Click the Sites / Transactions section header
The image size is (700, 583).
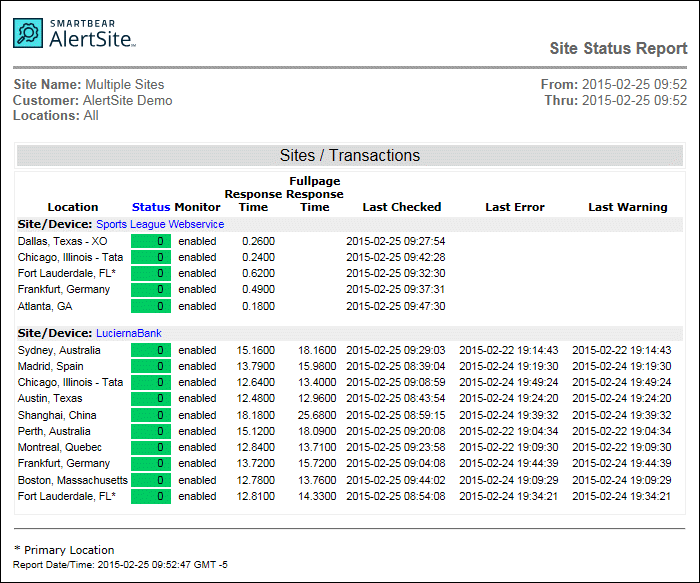coord(350,155)
